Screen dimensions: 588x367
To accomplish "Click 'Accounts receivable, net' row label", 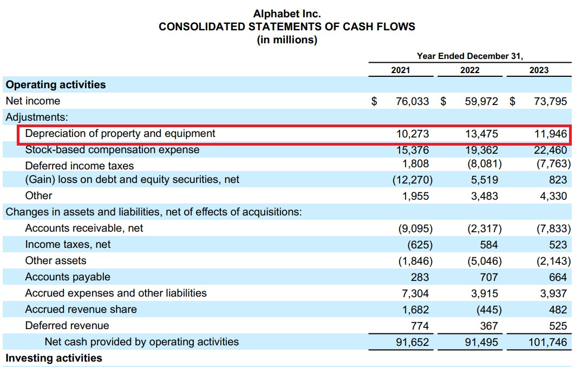I will (84, 228).
